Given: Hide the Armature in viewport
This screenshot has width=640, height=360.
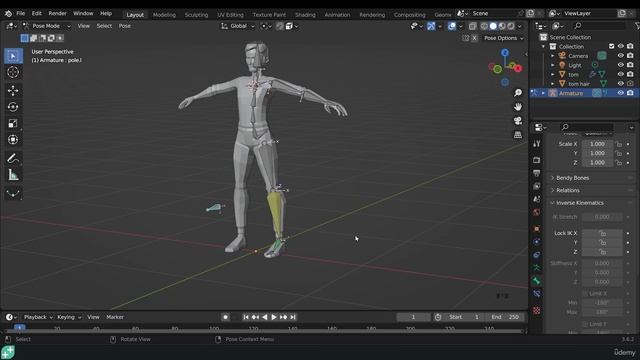Looking at the screenshot, I should pyautogui.click(x=620, y=93).
